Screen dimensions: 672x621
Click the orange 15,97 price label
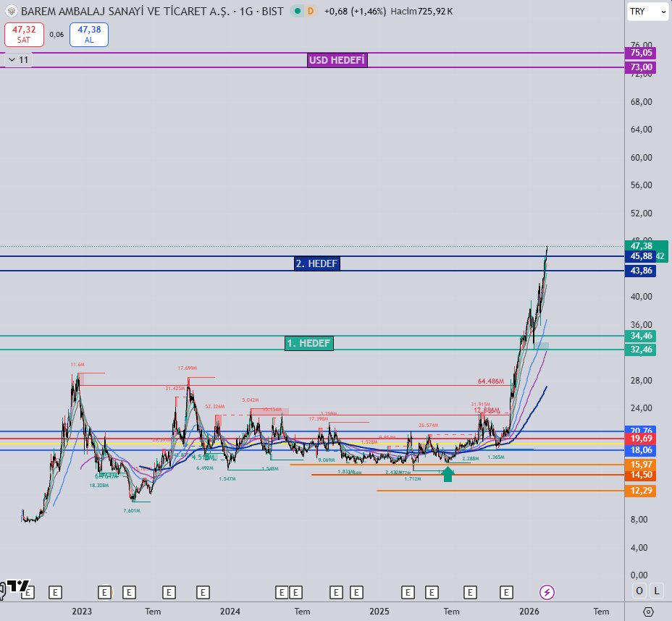click(641, 465)
